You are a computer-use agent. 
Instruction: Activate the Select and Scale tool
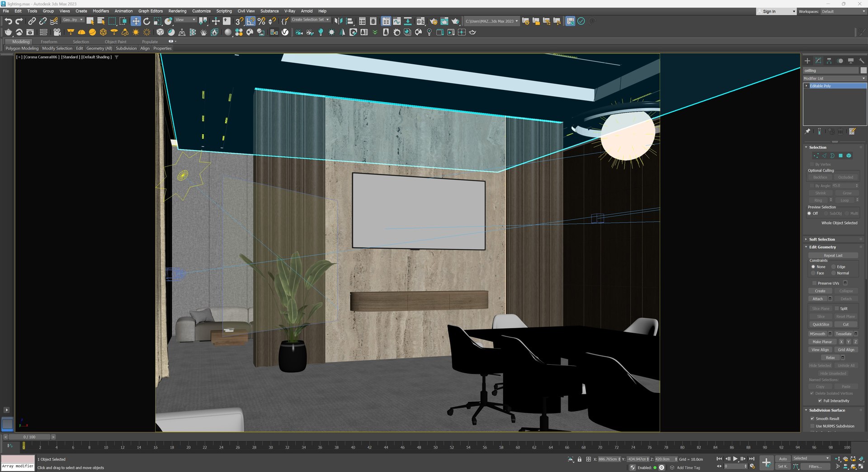[x=157, y=21]
